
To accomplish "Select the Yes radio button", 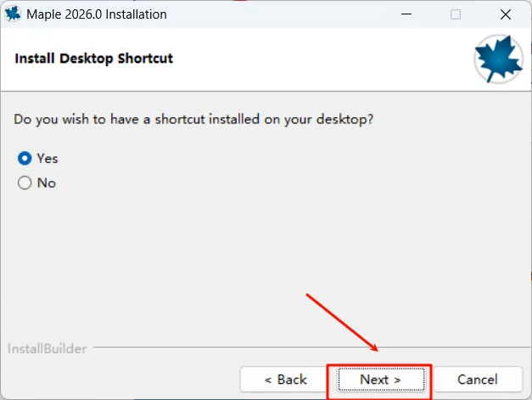I will (x=25, y=158).
